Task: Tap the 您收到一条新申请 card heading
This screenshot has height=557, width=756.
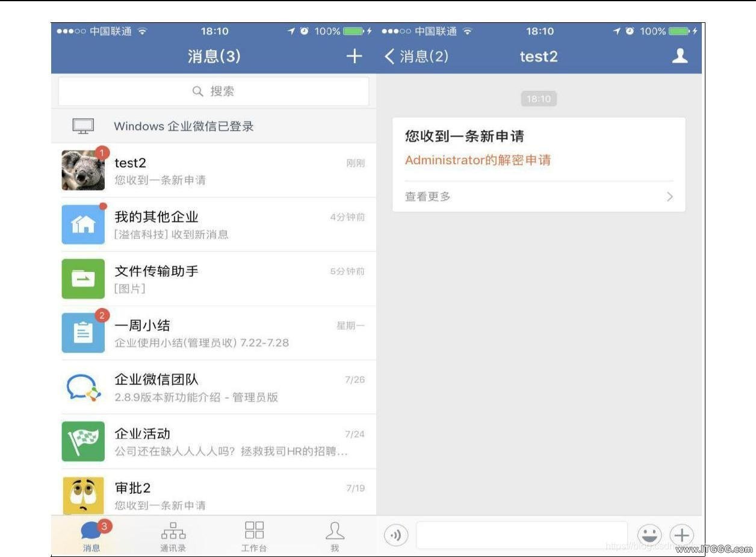Action: (465, 136)
